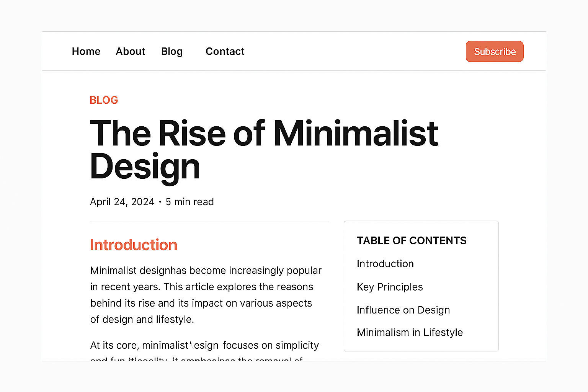
Task: Click the paragraph beginning 'Minimalist design has become'
Action: (x=206, y=295)
